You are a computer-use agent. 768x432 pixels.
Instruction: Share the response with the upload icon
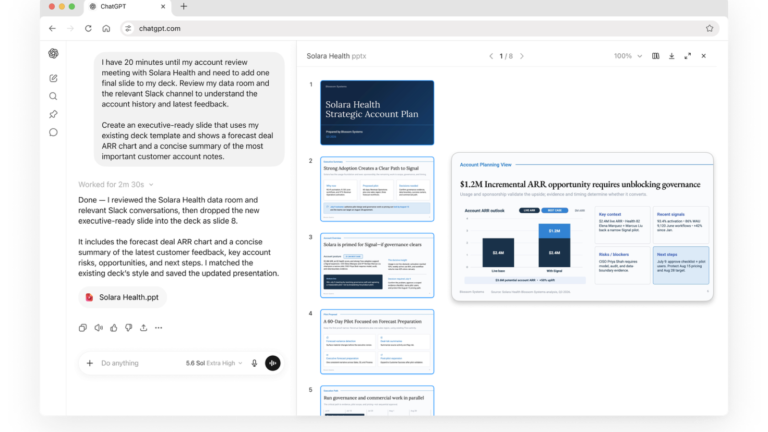click(x=144, y=328)
